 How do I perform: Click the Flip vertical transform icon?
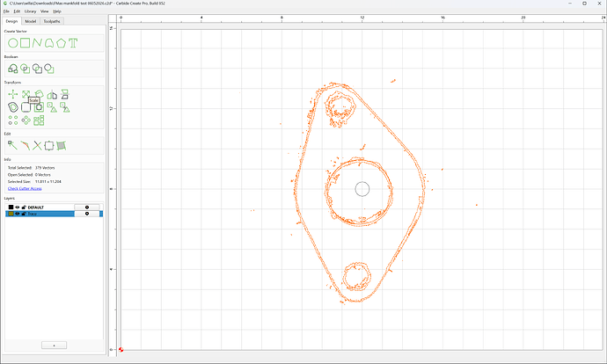click(64, 94)
